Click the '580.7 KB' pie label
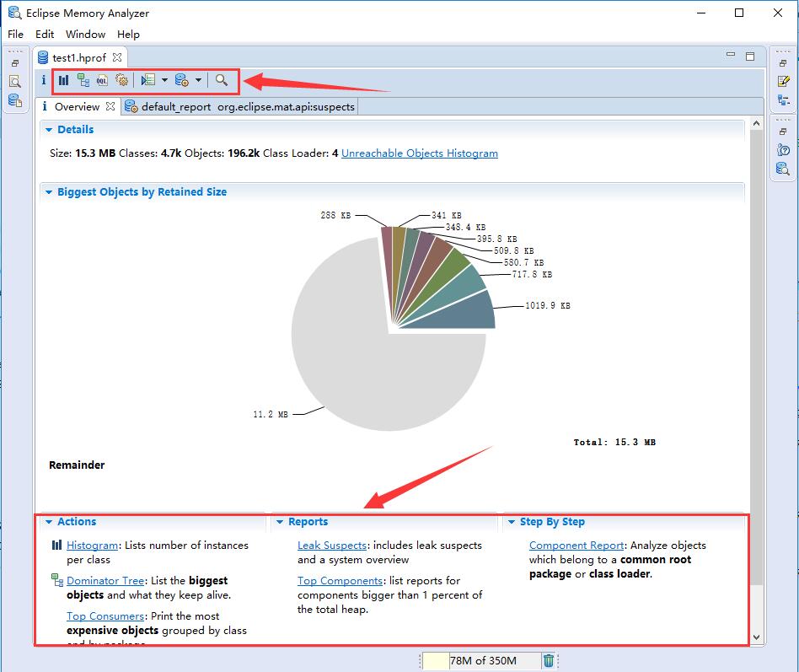The image size is (799, 672). tap(524, 262)
